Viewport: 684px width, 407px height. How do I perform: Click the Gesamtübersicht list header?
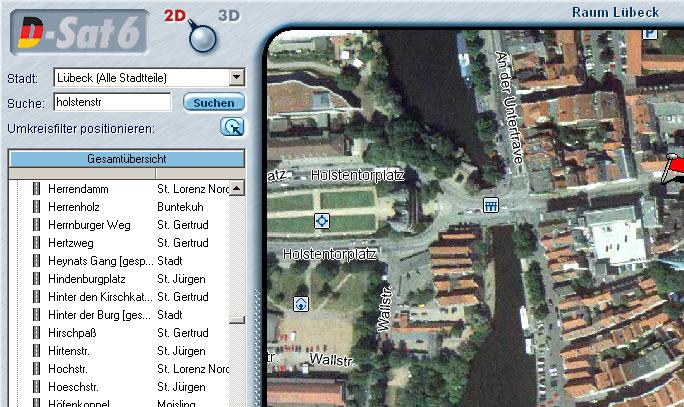point(126,159)
